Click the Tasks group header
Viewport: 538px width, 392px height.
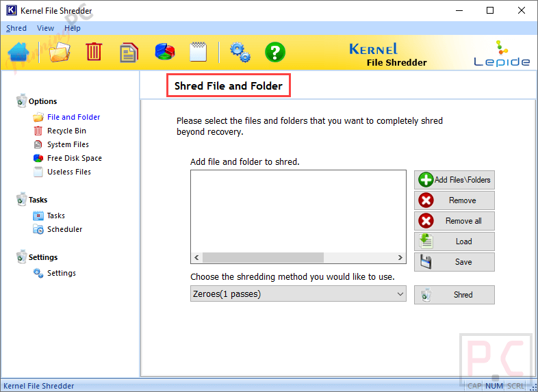pos(38,200)
